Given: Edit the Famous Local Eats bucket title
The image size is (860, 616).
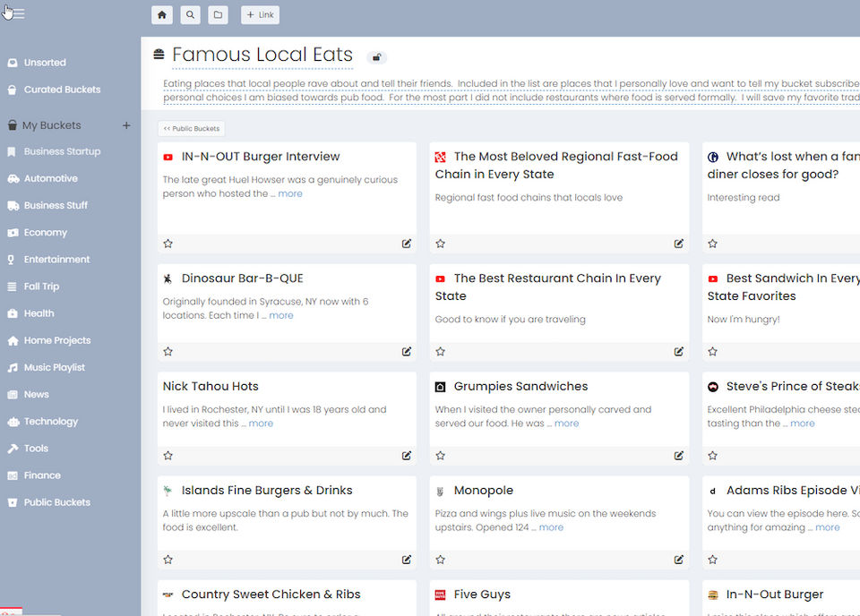Looking at the screenshot, I should click(262, 56).
